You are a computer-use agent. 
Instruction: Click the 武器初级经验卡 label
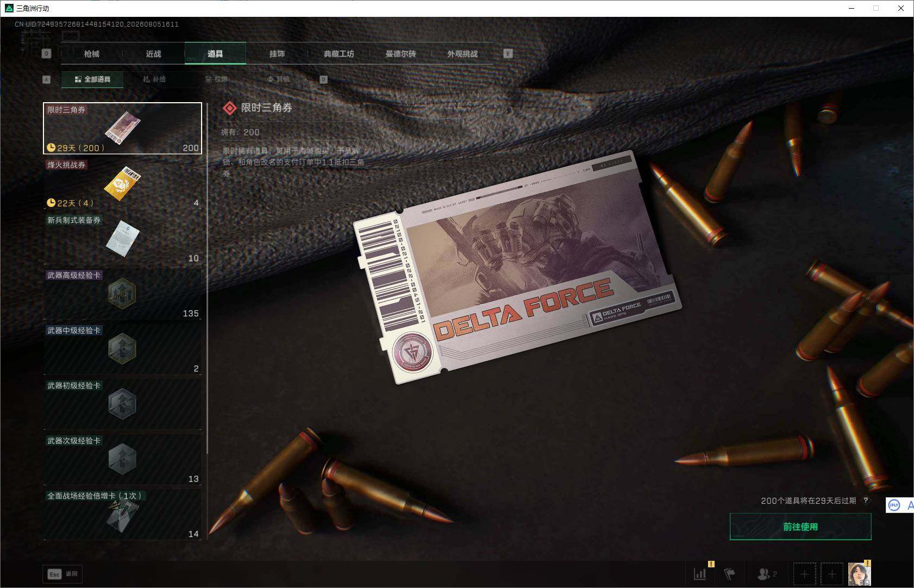point(74,385)
